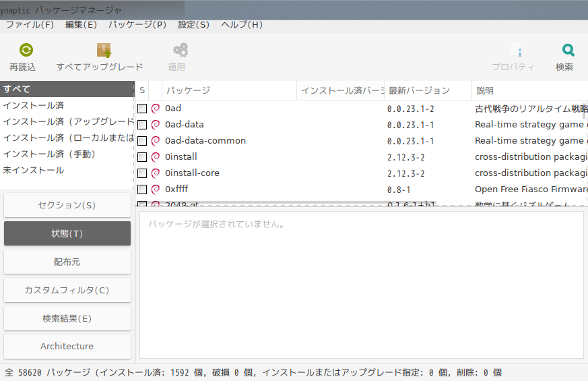588x381 pixels.
Task: Click version 0.0.23.1-2 of 0ad
Action: point(411,109)
